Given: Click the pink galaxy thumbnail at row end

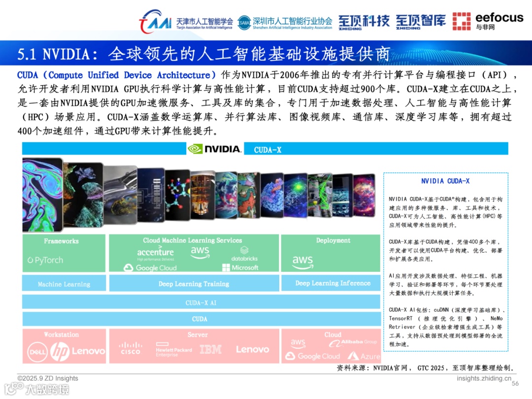Looking at the screenshot, I should point(365,195).
